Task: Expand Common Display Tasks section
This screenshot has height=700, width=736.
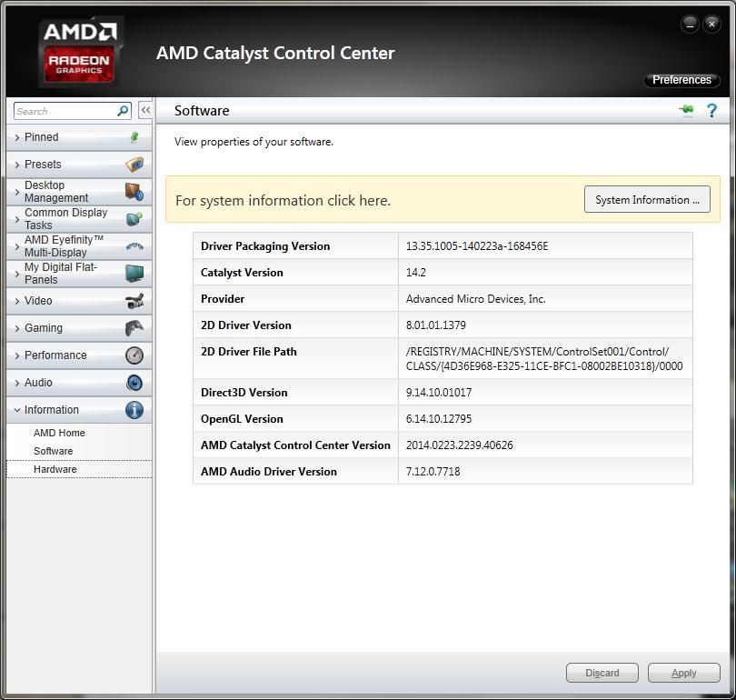Action: 79,219
